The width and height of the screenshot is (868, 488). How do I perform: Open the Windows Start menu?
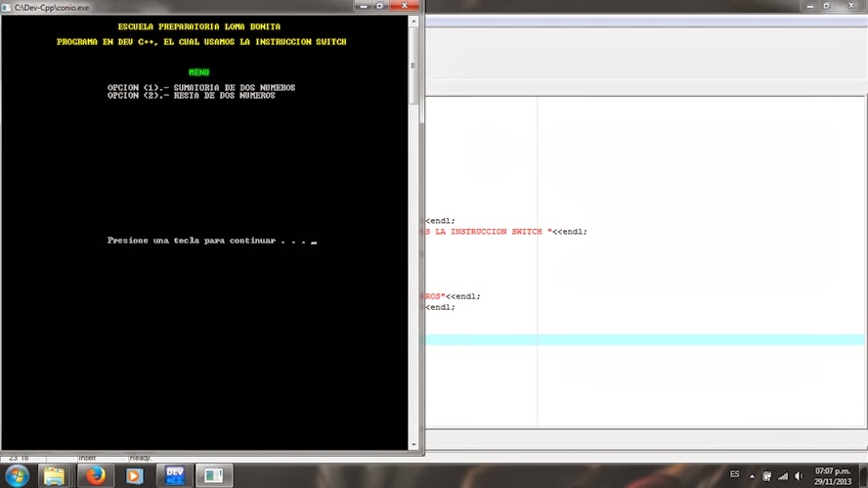(x=18, y=476)
